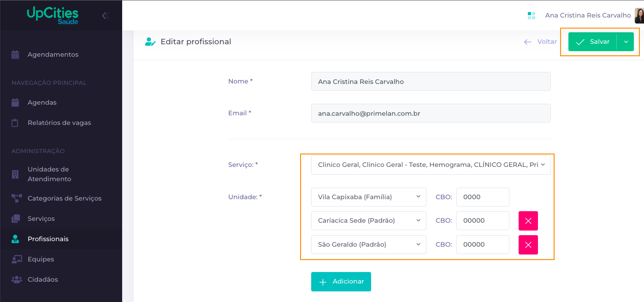Open the Agendamentos menu item
644x302 pixels.
(61, 54)
